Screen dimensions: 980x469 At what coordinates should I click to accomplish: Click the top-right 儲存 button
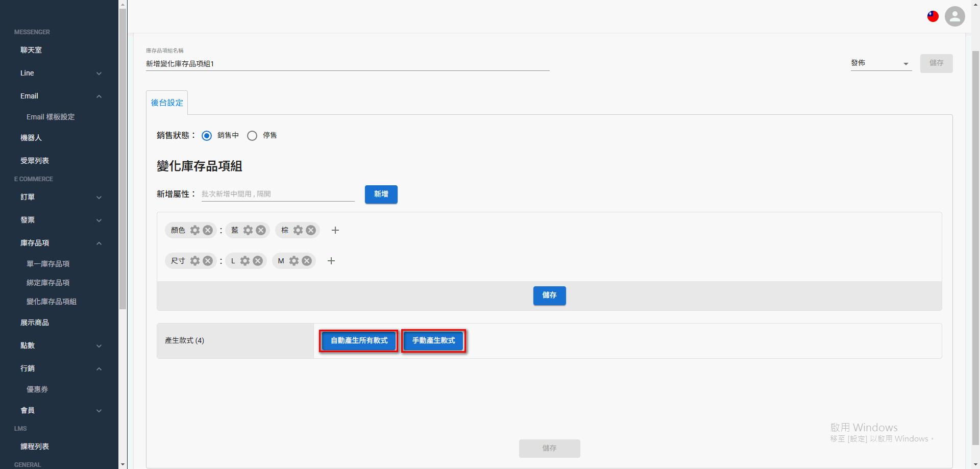[x=937, y=63]
